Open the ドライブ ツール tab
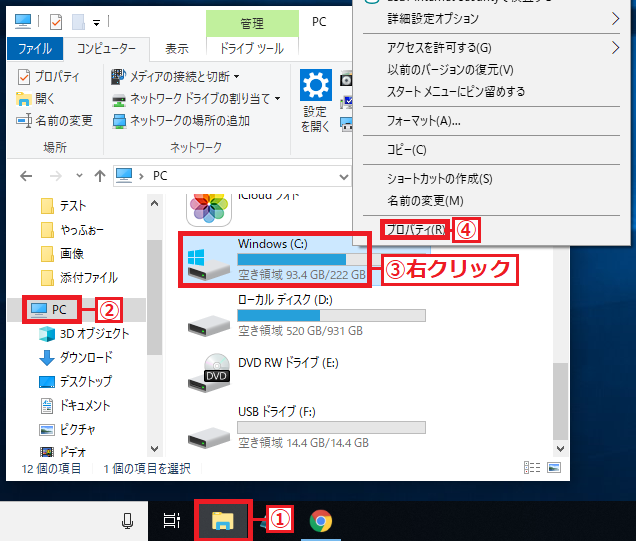The width and height of the screenshot is (637, 541). coord(252,49)
